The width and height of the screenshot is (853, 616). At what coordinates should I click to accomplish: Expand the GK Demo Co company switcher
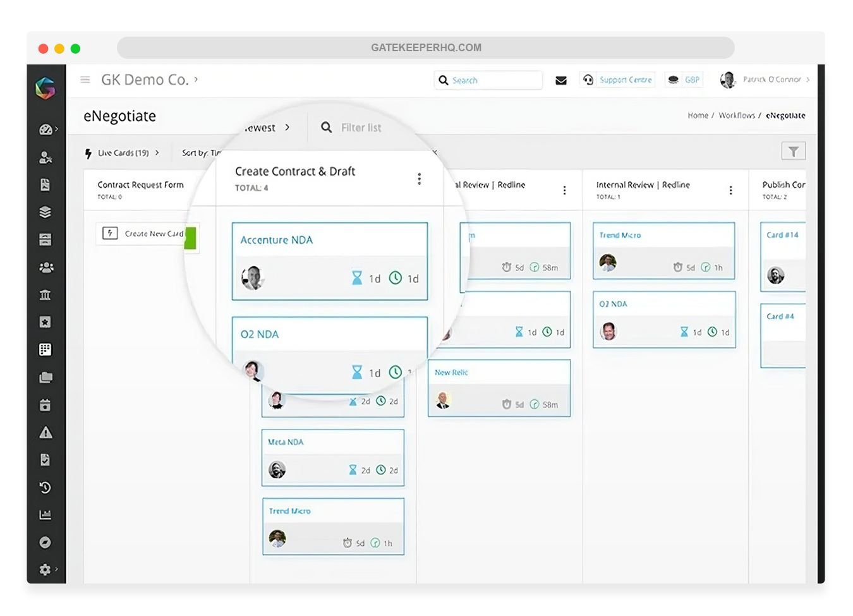click(x=150, y=80)
